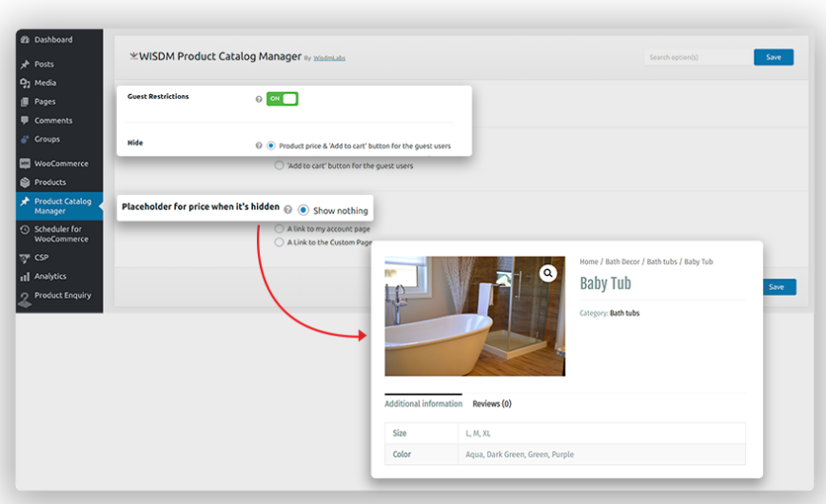Click the Groups icon in sidebar
The width and height of the screenshot is (826, 504).
coord(25,140)
